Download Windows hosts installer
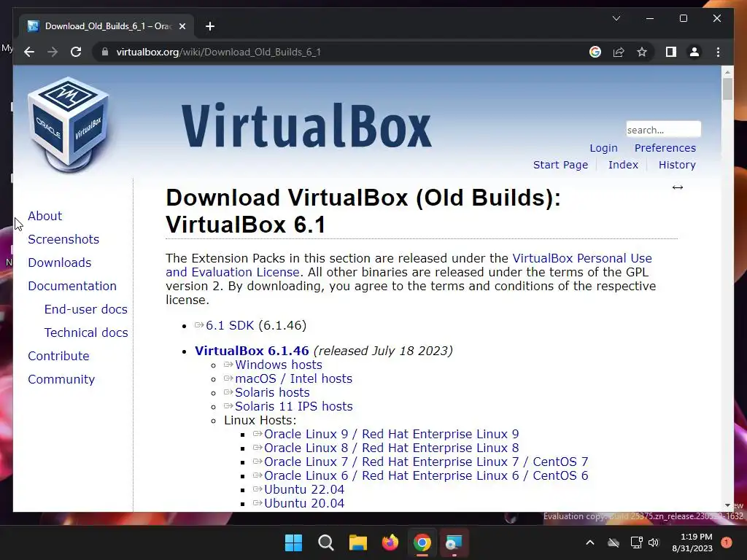This screenshot has height=560, width=747. (278, 365)
